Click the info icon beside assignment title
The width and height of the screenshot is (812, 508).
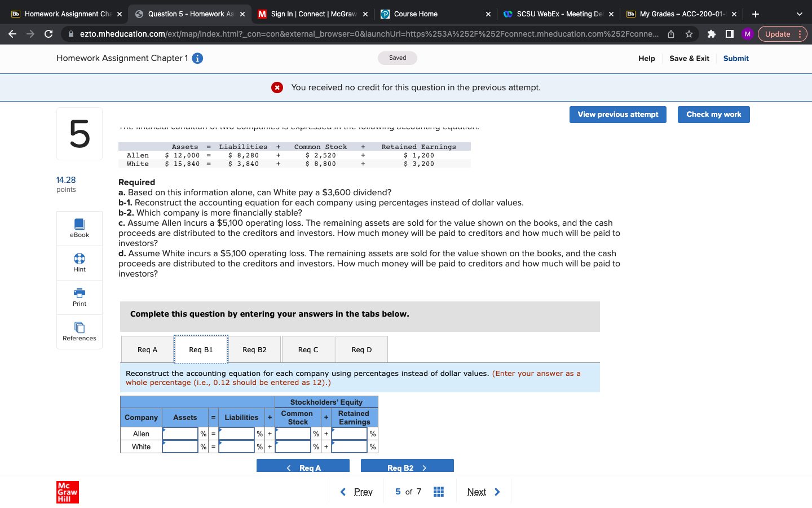click(x=197, y=58)
